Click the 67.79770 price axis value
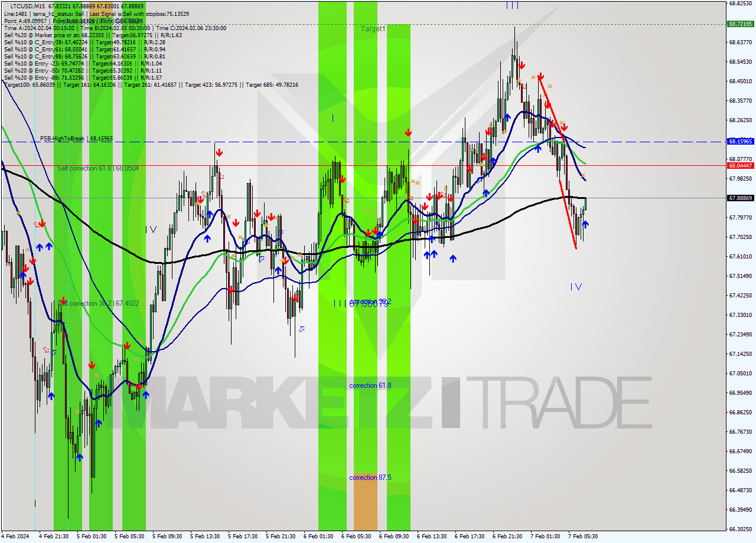 click(741, 217)
